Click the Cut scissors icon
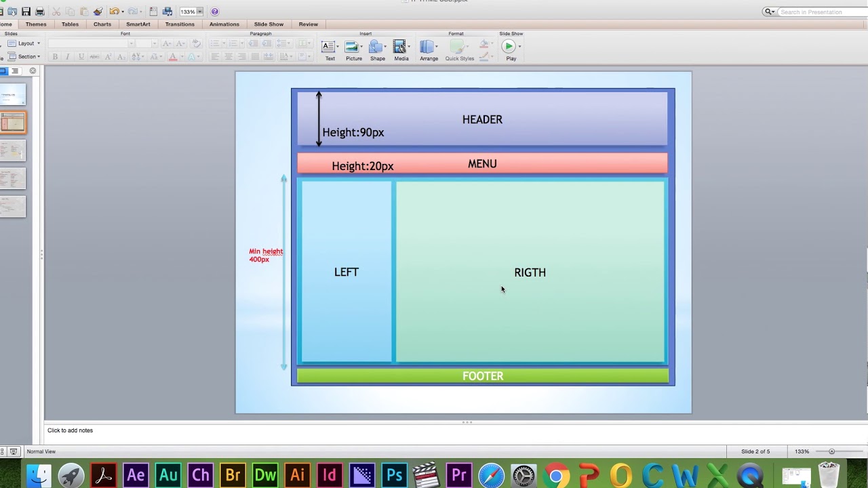The height and width of the screenshot is (488, 868). 56,12
